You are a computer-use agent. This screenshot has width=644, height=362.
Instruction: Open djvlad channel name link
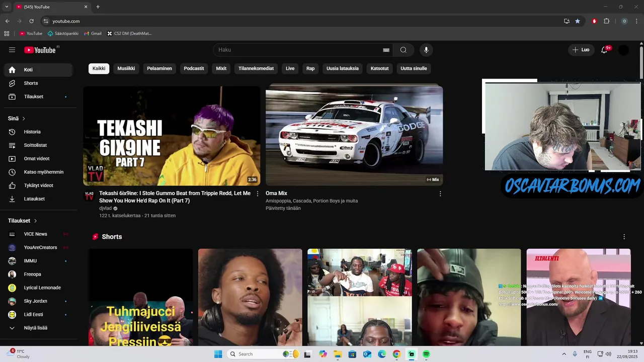(x=105, y=208)
